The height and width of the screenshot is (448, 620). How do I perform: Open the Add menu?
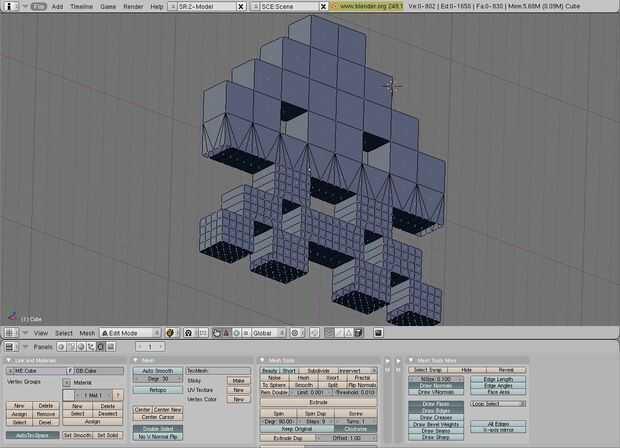point(57,6)
